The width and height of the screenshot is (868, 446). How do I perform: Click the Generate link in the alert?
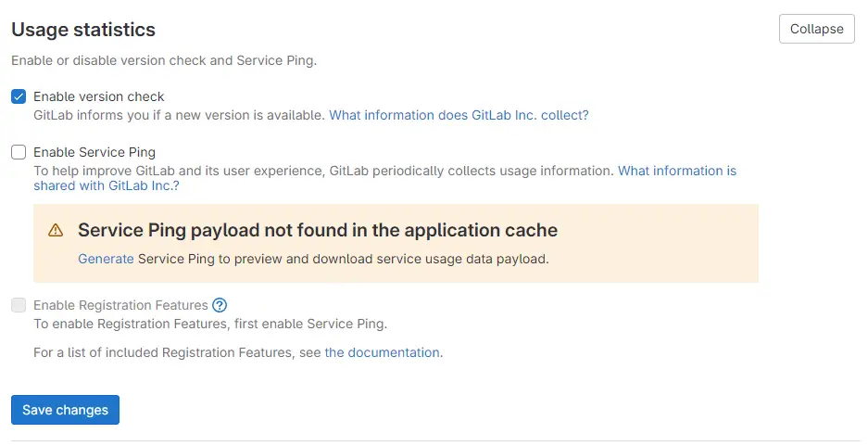[106, 259]
